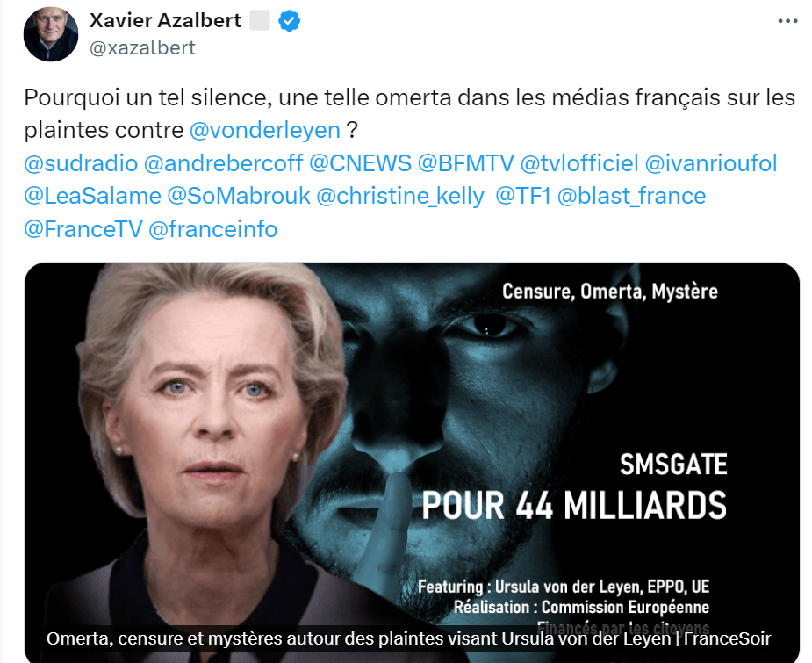Open the @BFMTV mention
The image size is (812, 663).
click(465, 163)
